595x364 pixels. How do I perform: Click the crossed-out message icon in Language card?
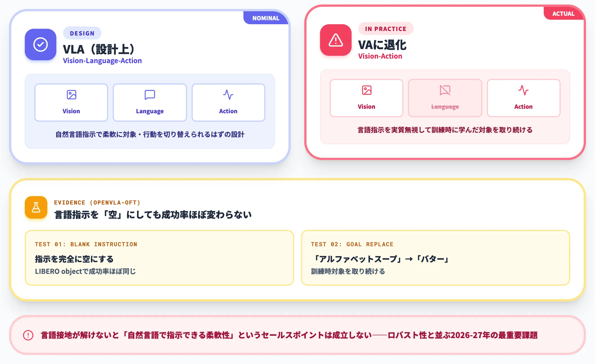445,90
